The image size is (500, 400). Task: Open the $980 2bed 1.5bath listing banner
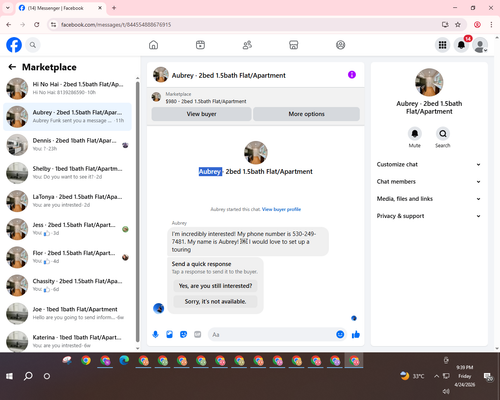point(256,98)
